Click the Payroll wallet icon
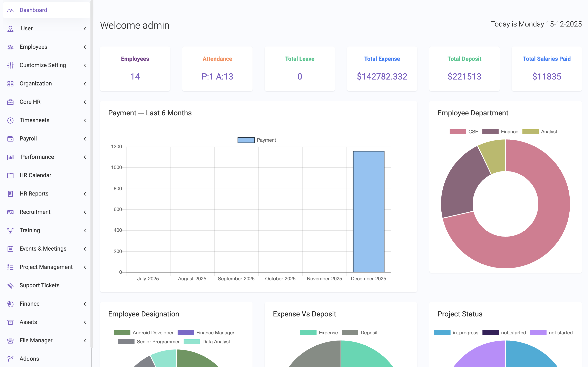588x367 pixels. click(x=10, y=138)
